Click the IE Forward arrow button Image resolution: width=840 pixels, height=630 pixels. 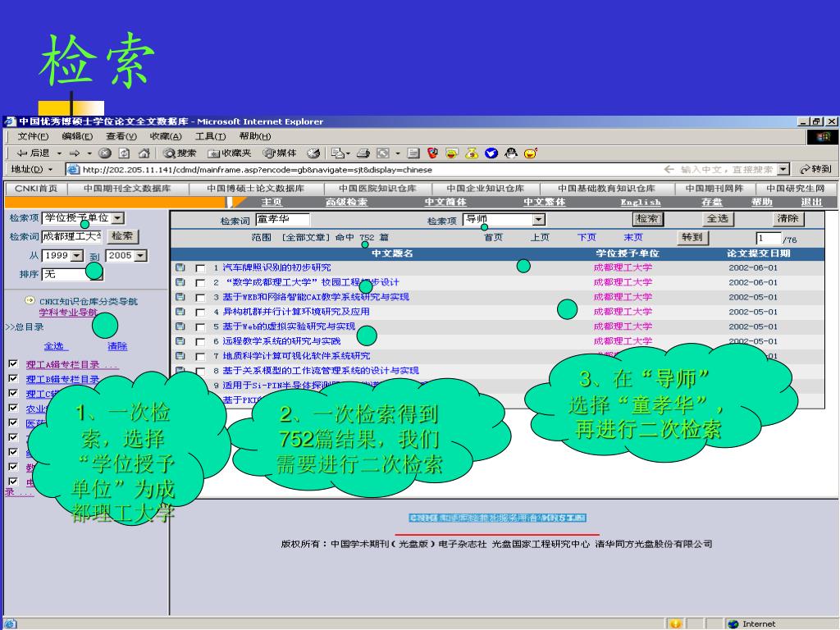75,153
